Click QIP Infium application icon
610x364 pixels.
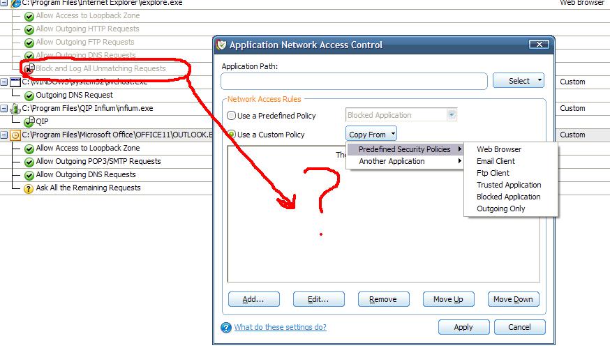(15, 109)
